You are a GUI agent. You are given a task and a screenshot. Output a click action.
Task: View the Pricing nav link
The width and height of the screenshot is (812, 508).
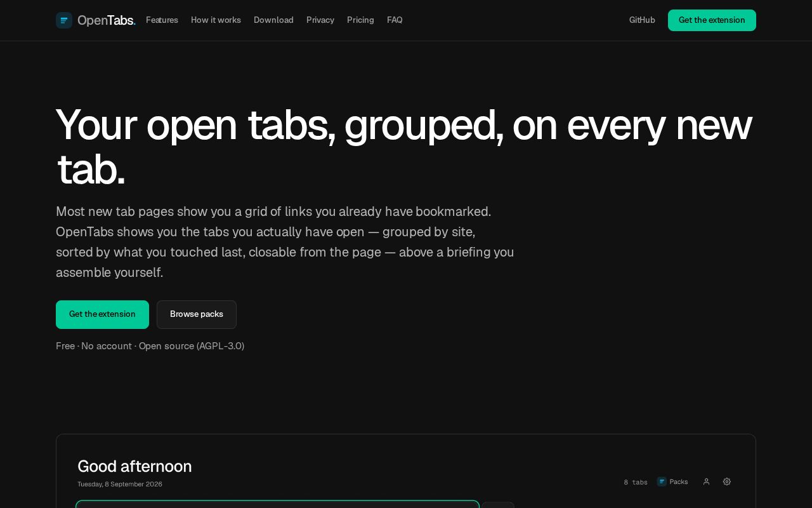pyautogui.click(x=360, y=20)
